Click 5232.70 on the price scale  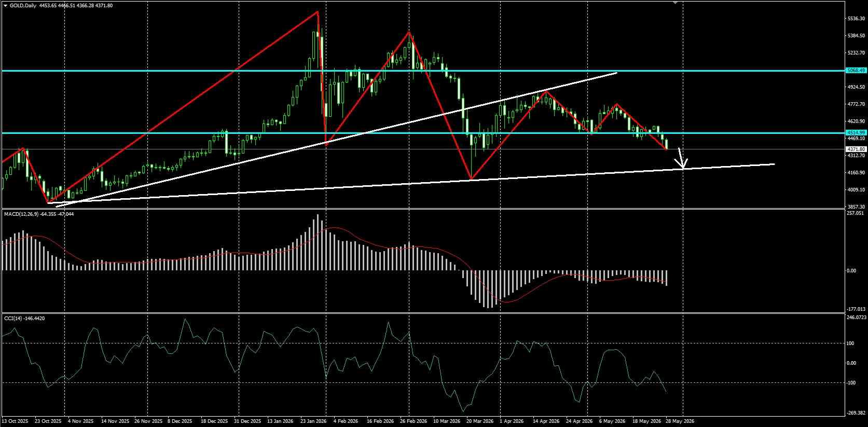tap(856, 53)
